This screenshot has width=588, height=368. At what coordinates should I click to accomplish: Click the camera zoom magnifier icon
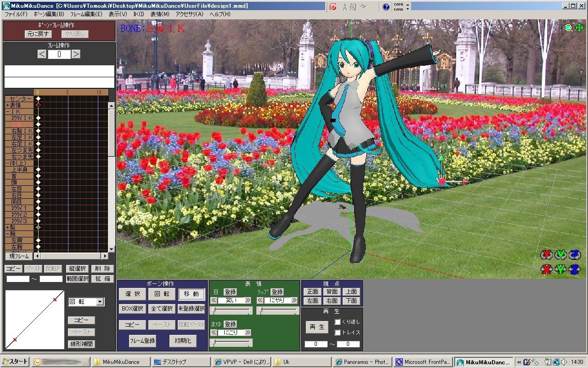(x=568, y=28)
